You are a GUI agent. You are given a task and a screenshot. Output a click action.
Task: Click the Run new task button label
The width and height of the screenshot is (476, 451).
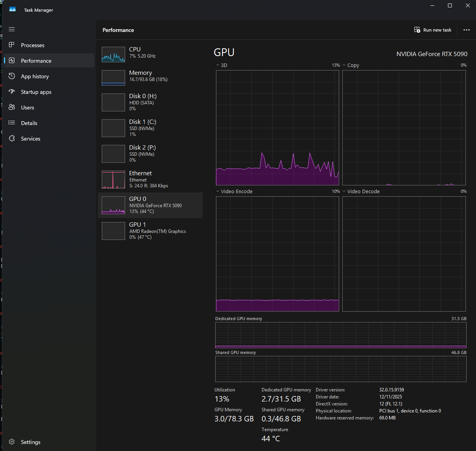(x=437, y=30)
